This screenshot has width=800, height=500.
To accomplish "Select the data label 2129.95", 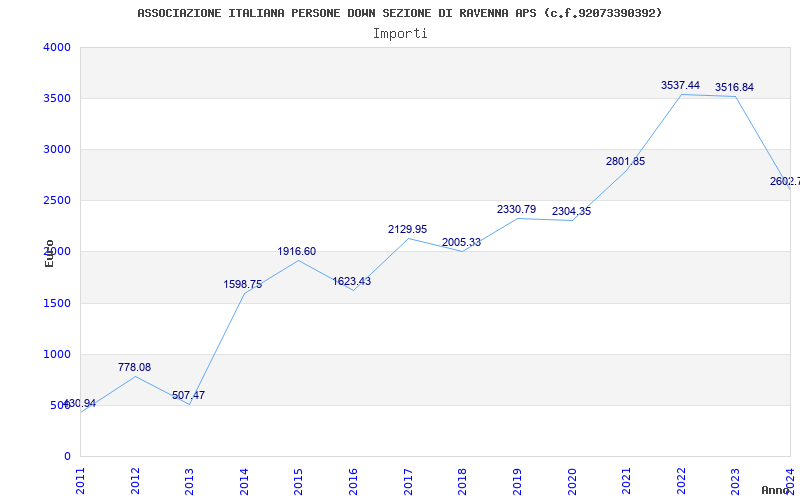I will (x=407, y=230).
